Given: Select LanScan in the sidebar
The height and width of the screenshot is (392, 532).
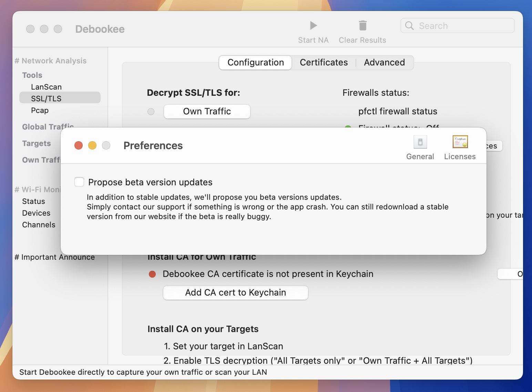Looking at the screenshot, I should (46, 87).
